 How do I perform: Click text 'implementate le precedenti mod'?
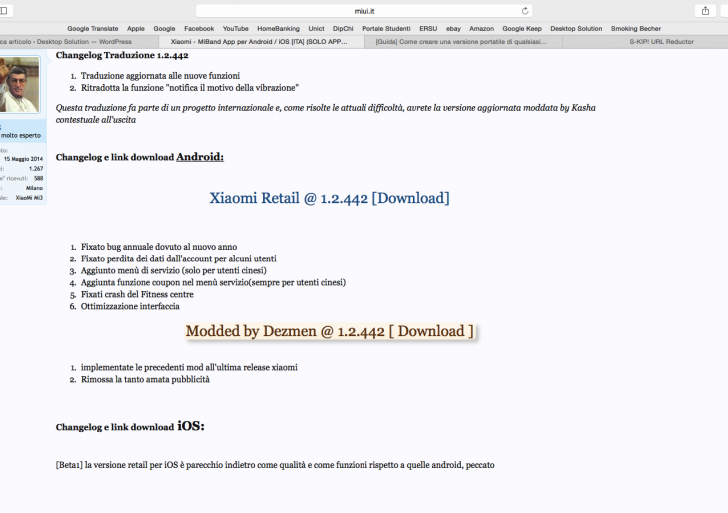click(x=189, y=367)
